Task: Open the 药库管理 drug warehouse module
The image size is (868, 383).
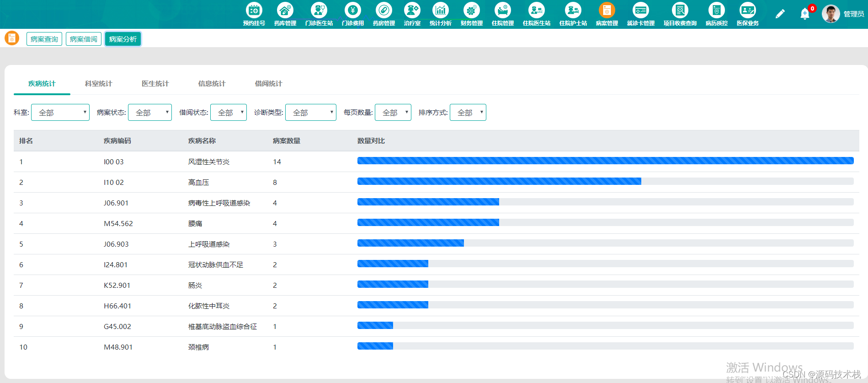Action: pos(285,14)
